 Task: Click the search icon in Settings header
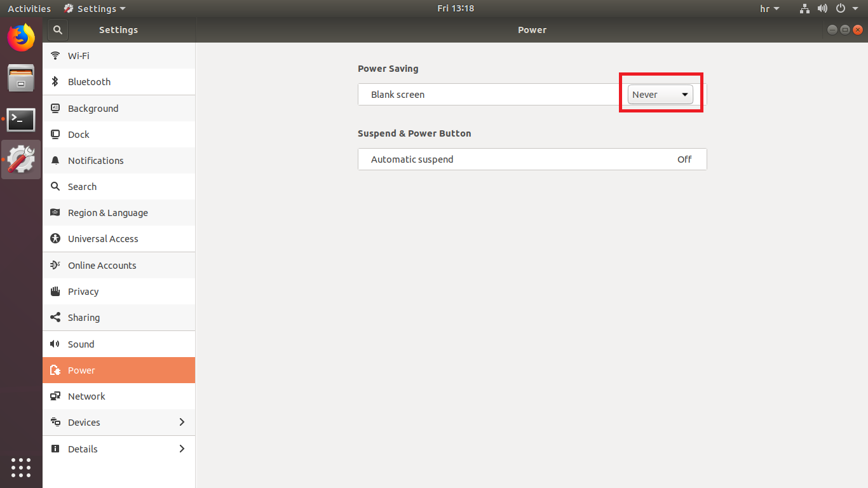[x=58, y=30]
